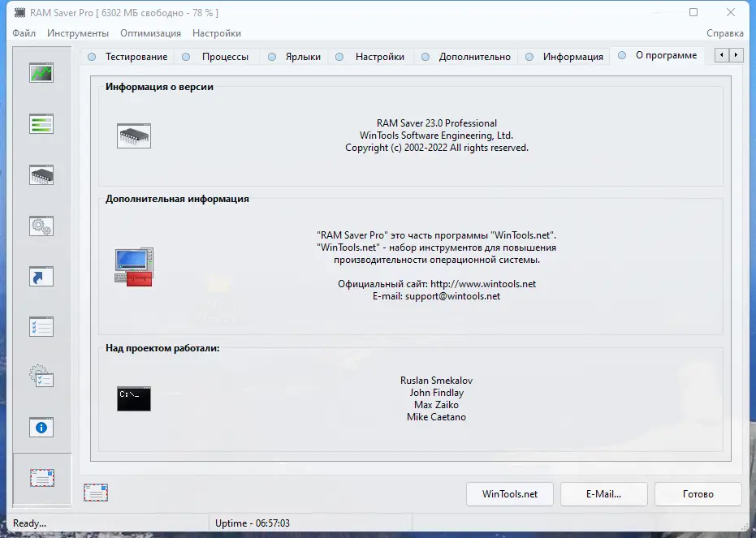
Task: Open the Настройки tab
Action: pyautogui.click(x=369, y=57)
